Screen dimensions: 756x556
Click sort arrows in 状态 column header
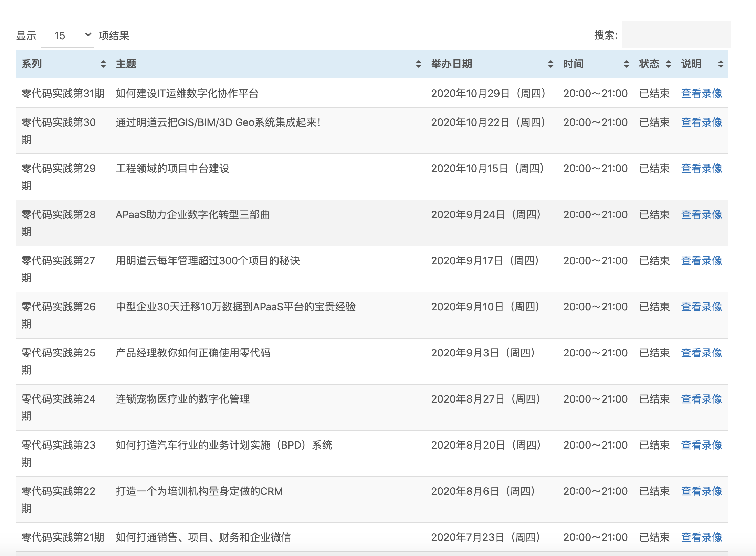pyautogui.click(x=668, y=64)
